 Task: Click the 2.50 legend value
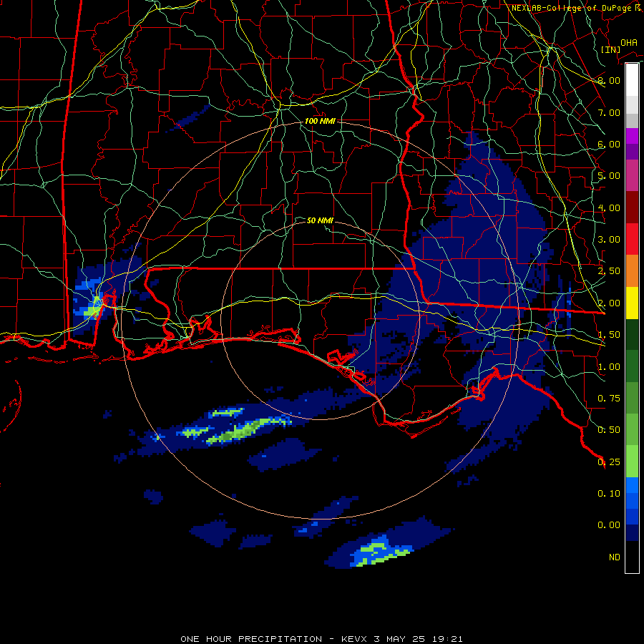tap(609, 271)
